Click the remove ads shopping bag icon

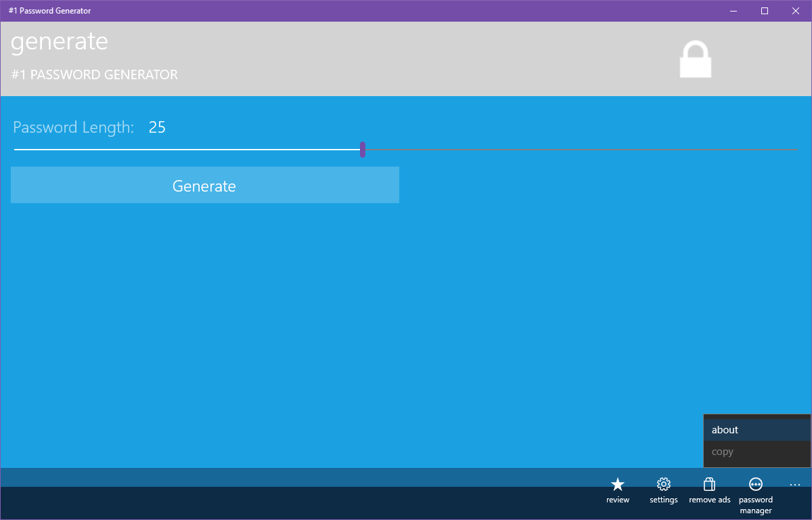(709, 485)
